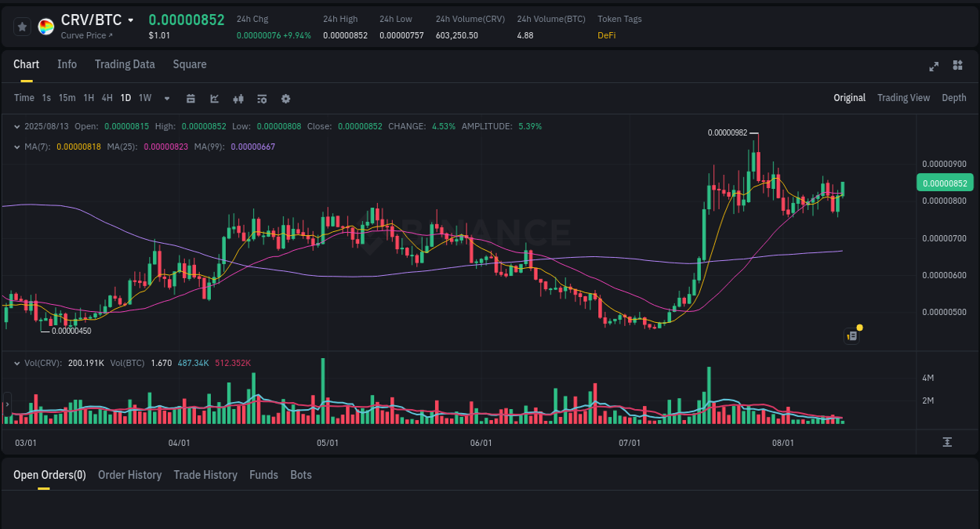
Task: Open chart settings gear icon
Action: (x=285, y=98)
